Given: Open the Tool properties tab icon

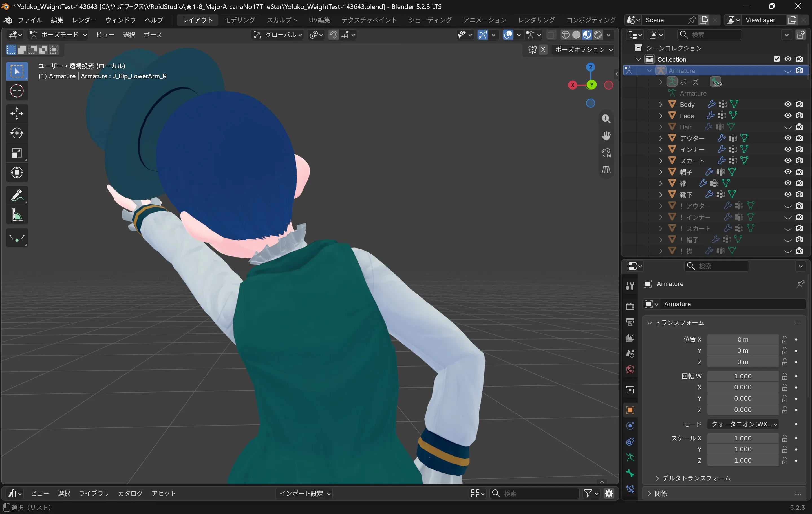Looking at the screenshot, I should pyautogui.click(x=630, y=285).
